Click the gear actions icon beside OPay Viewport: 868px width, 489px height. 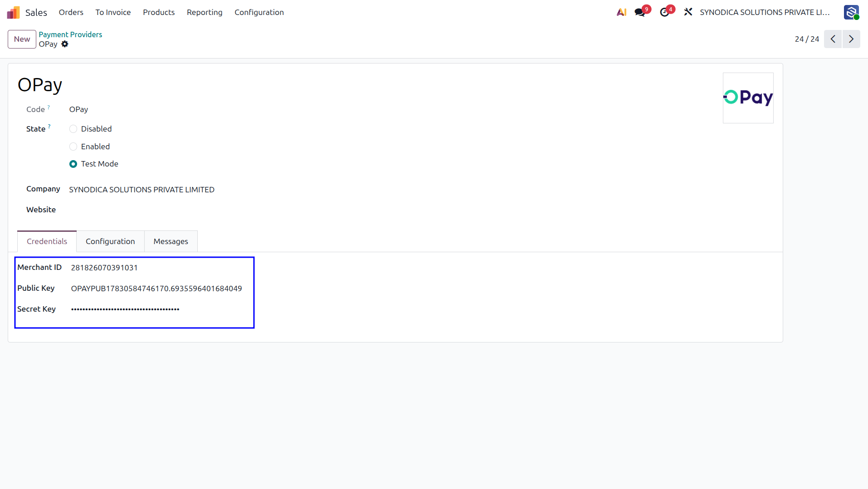65,44
